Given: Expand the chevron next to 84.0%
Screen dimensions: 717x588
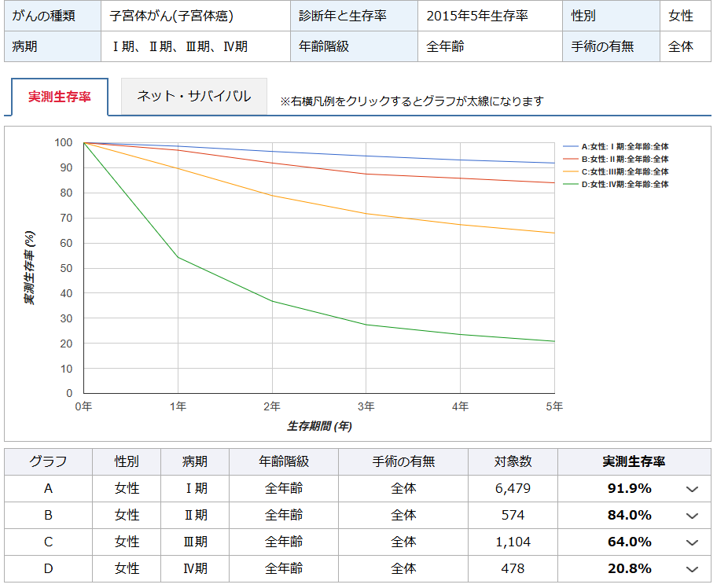Looking at the screenshot, I should [x=692, y=515].
